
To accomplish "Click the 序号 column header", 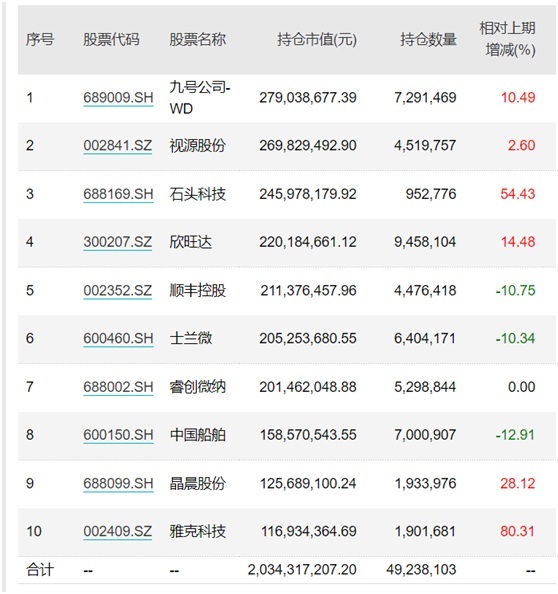I will 40,39.
